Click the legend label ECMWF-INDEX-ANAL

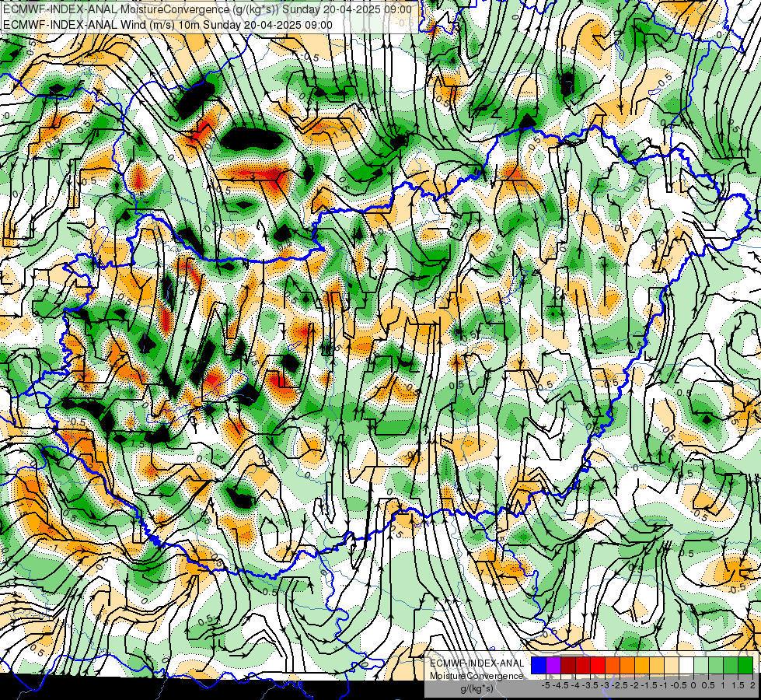click(477, 663)
